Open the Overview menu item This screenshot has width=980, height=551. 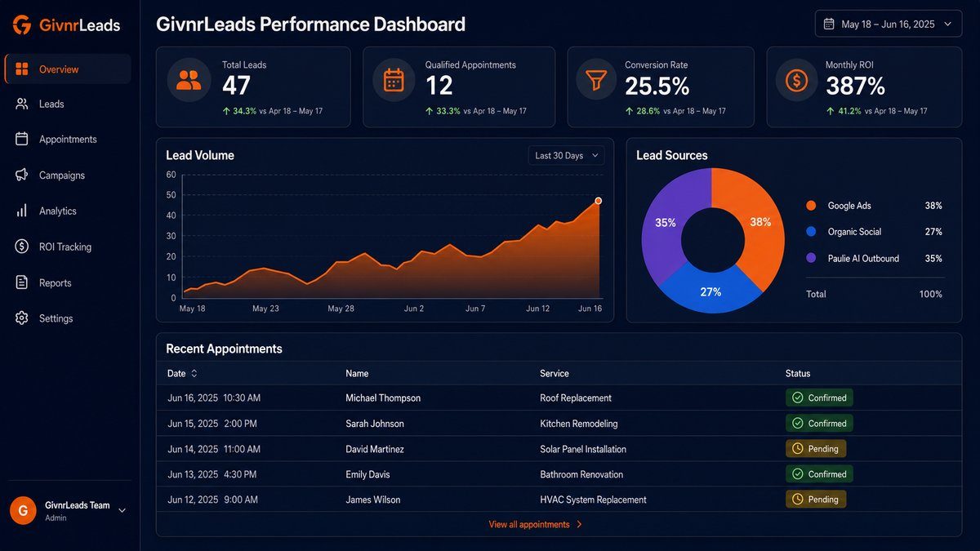click(x=68, y=69)
